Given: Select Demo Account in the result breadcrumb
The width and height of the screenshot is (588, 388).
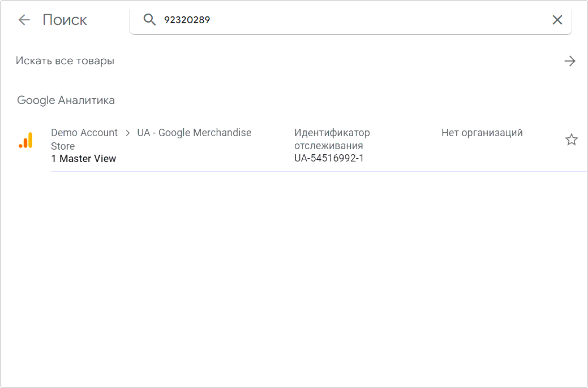Looking at the screenshot, I should coord(84,133).
